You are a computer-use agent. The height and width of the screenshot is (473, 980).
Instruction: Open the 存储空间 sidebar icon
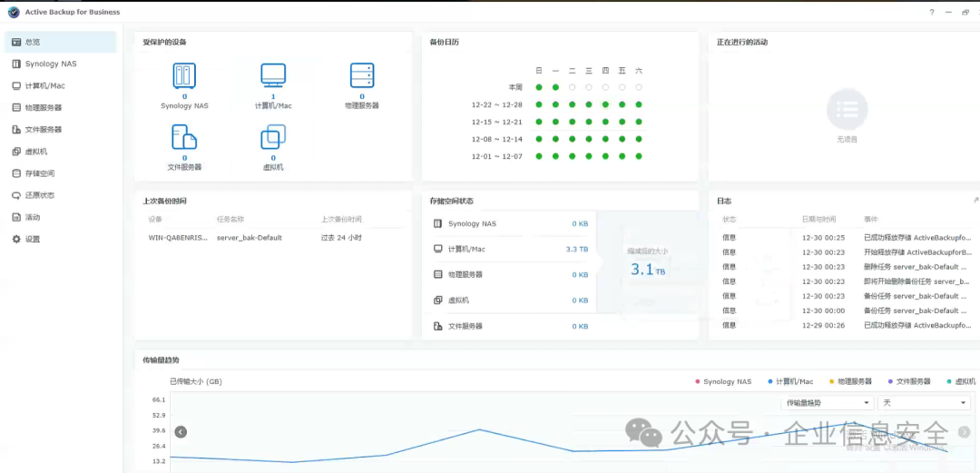pos(17,173)
